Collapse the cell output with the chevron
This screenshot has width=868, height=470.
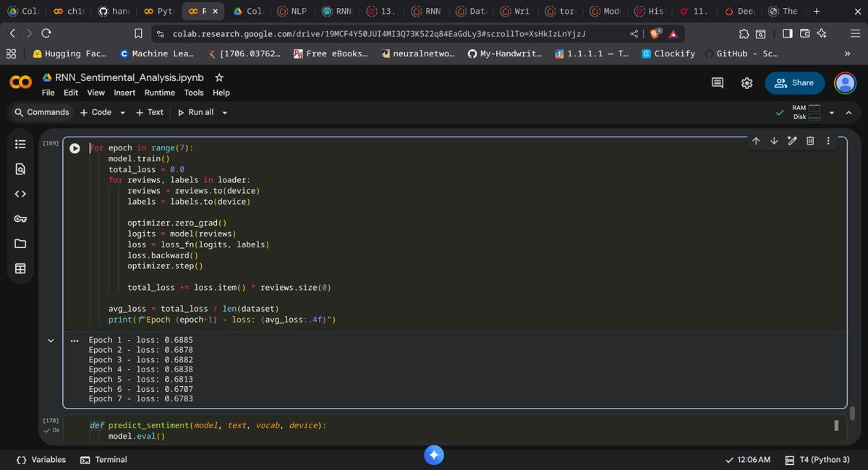(51, 341)
